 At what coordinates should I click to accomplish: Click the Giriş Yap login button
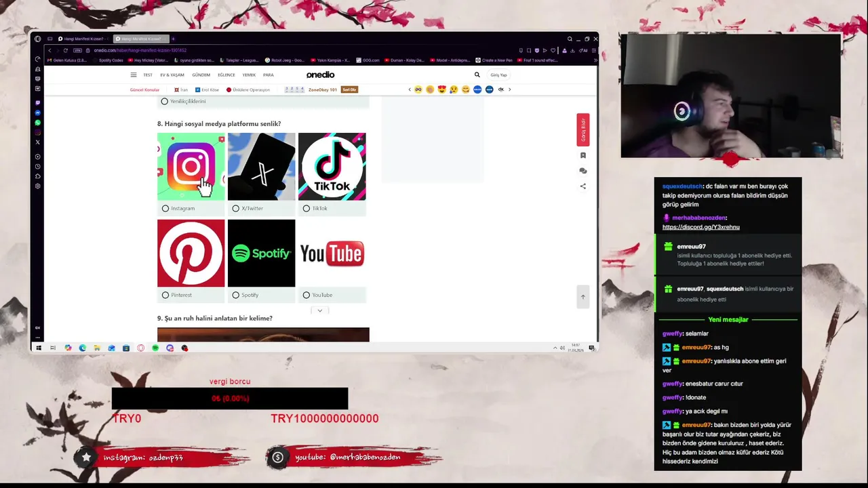tap(499, 75)
